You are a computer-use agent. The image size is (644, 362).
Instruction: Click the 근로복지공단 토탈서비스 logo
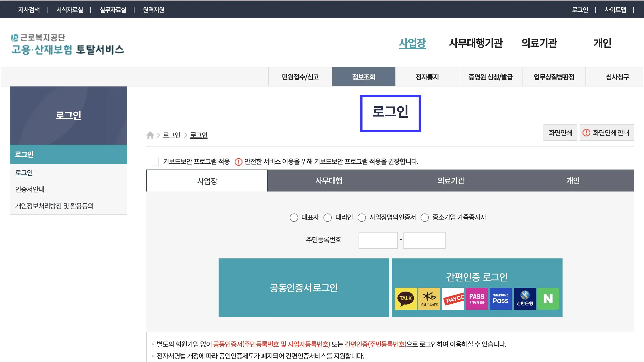click(x=68, y=44)
